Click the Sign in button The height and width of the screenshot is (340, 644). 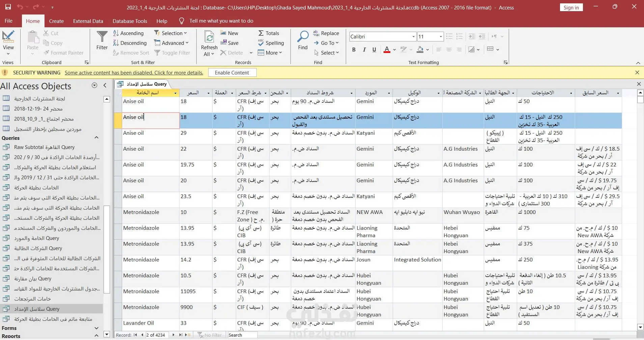click(x=571, y=7)
